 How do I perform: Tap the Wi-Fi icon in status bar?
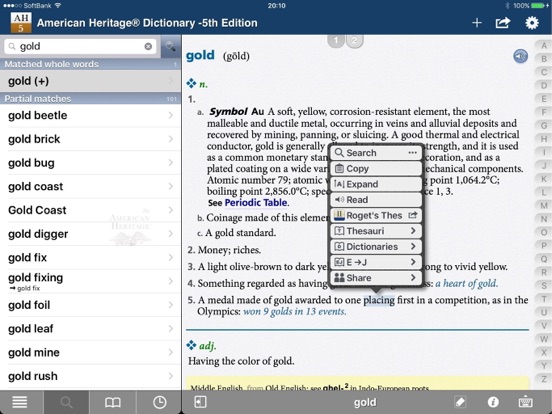[x=58, y=5]
